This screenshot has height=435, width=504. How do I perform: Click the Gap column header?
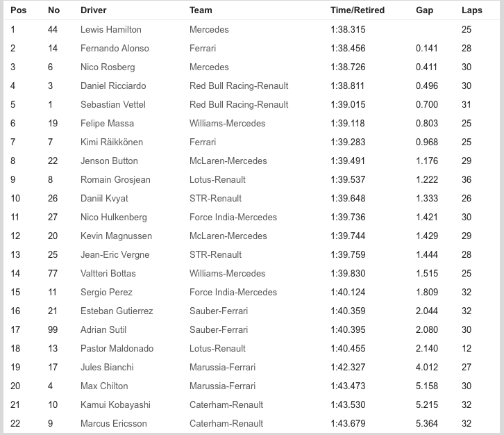[424, 10]
